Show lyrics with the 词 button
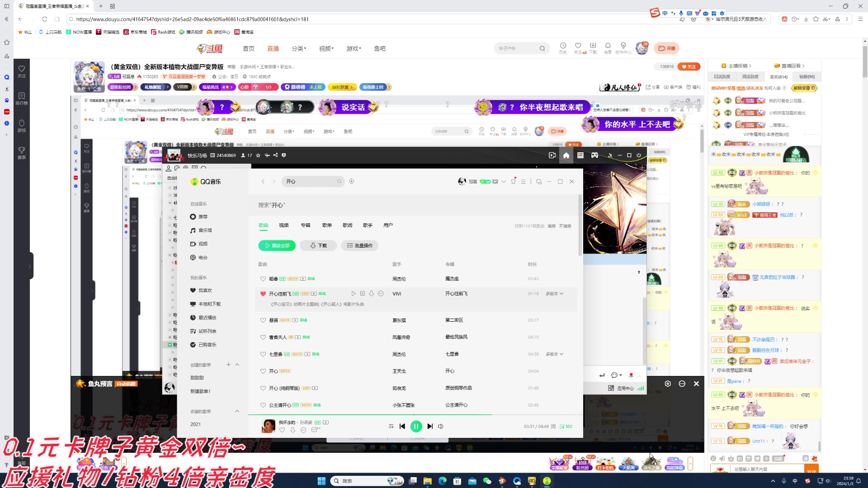Viewport: 868px width, 488px height. point(553,426)
